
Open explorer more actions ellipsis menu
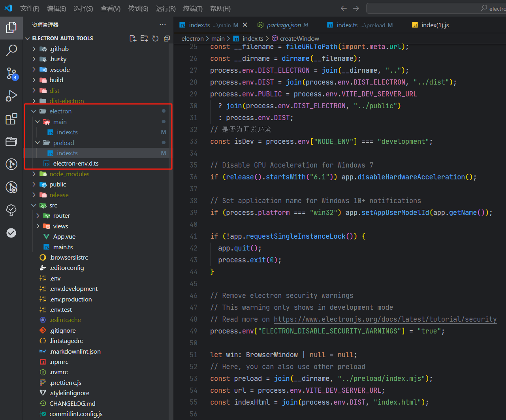[x=163, y=24]
